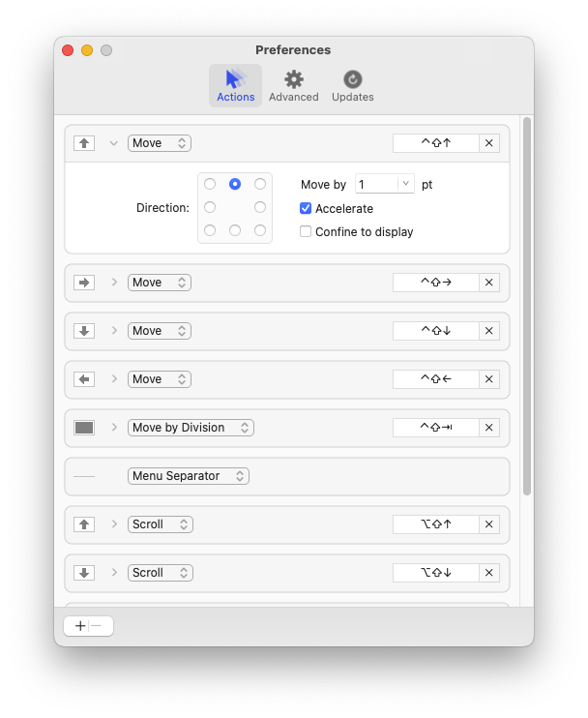Expand the down-arrow Move action details
Image resolution: width=588 pixels, height=718 pixels.
pos(114,331)
